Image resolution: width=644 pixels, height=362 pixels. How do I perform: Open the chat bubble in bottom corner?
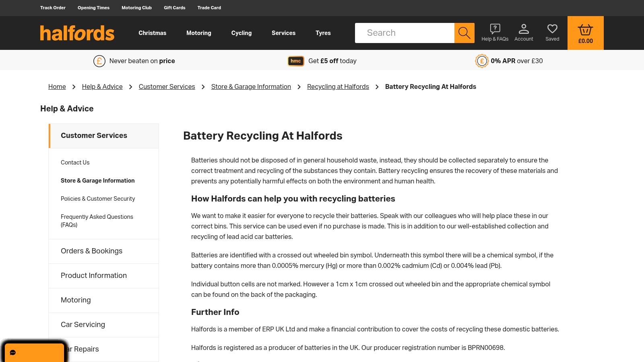pyautogui.click(x=12, y=352)
